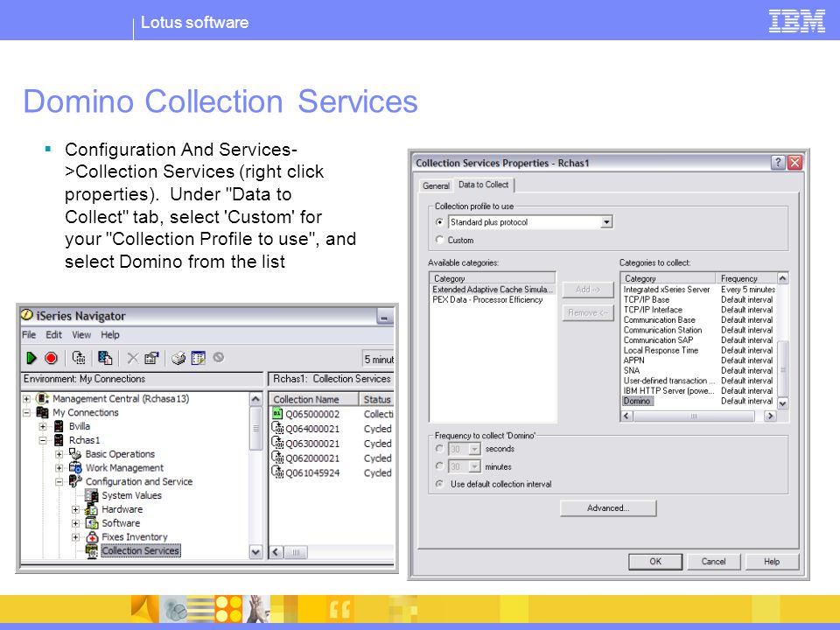Click the iSeries Navigator title bar icon
This screenshot has width=840, height=630.
[27, 315]
